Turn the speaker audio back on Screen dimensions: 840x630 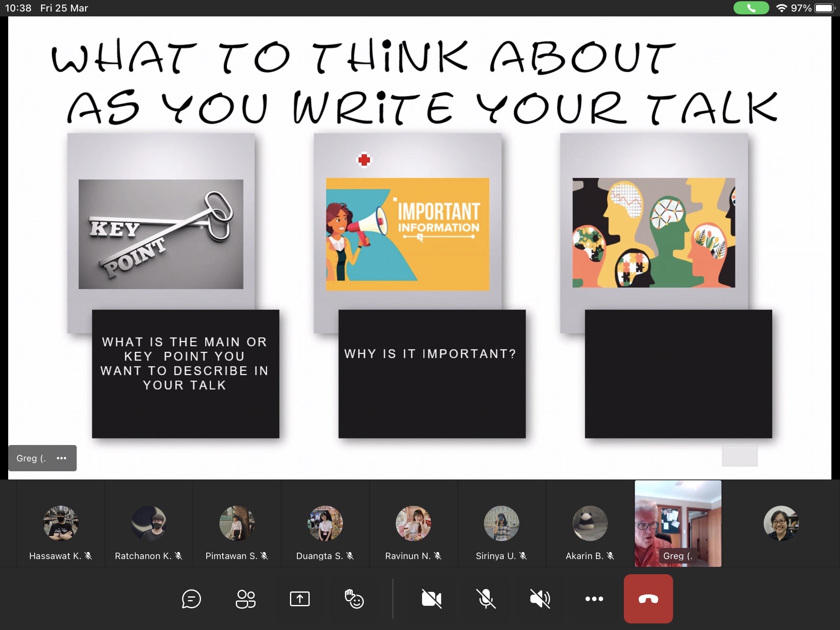tap(540, 599)
